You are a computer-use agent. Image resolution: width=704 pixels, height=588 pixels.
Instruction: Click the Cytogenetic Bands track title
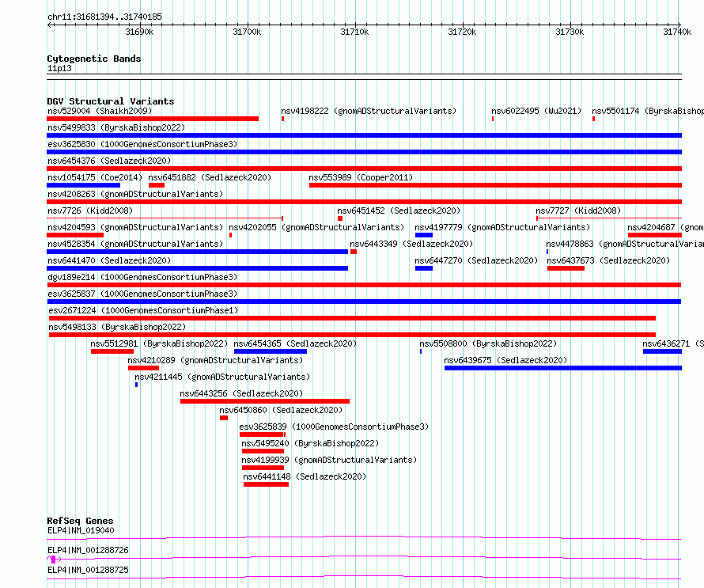click(94, 59)
